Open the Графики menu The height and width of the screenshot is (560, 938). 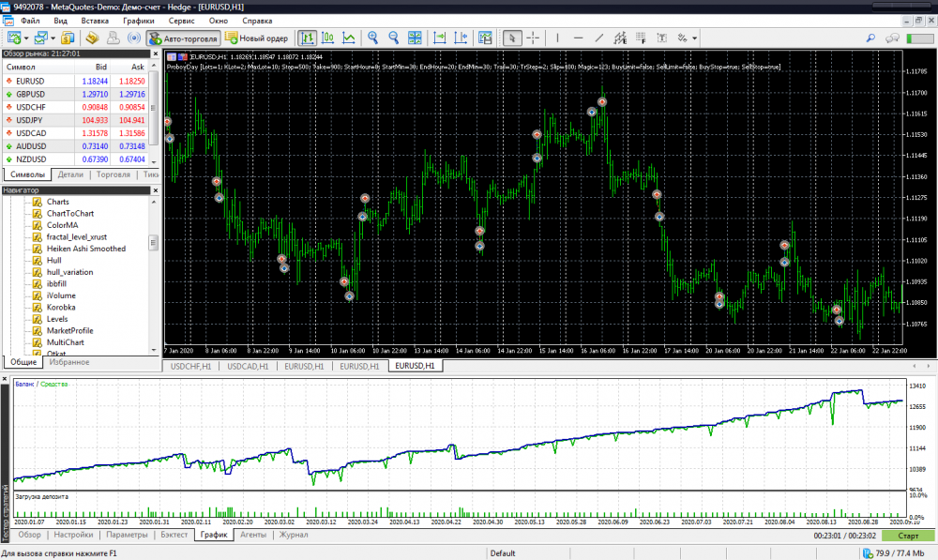click(x=138, y=21)
